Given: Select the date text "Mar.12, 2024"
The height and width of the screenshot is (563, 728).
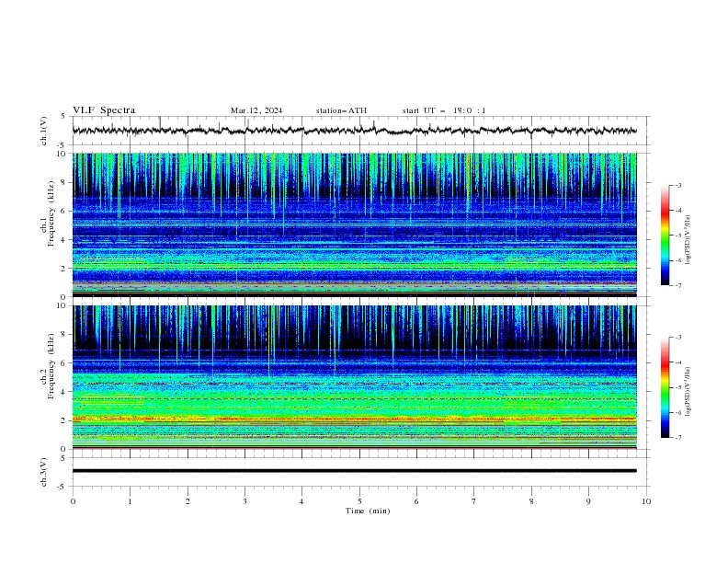Looking at the screenshot, I should click(256, 110).
